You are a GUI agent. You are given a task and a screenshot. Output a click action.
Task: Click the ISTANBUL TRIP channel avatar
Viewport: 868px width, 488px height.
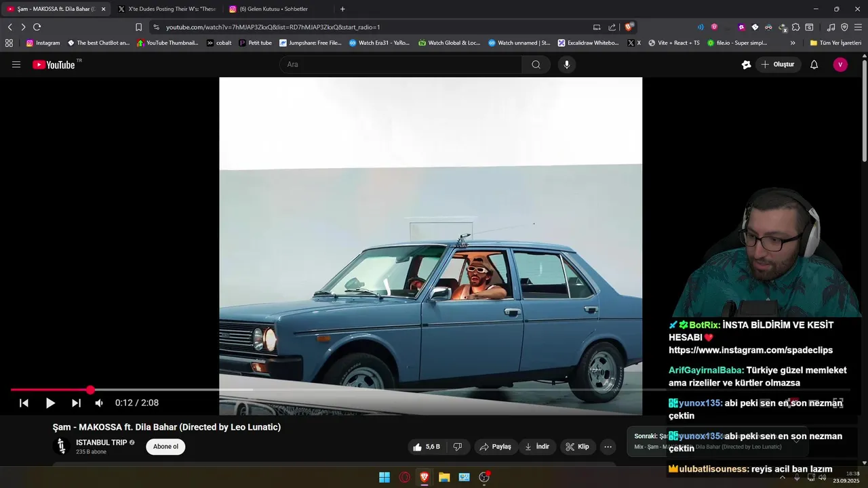(61, 446)
